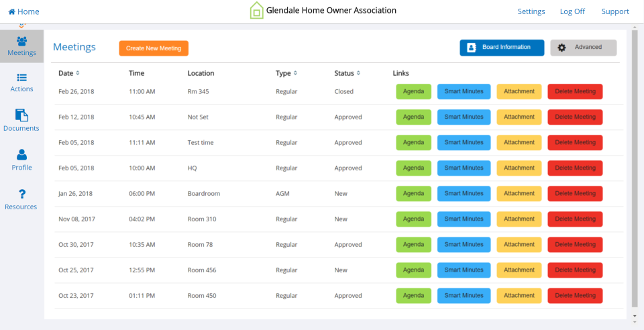Image resolution: width=644 pixels, height=330 pixels.
Task: Open Attachment for Feb 12, 2018 meeting
Action: click(x=519, y=117)
